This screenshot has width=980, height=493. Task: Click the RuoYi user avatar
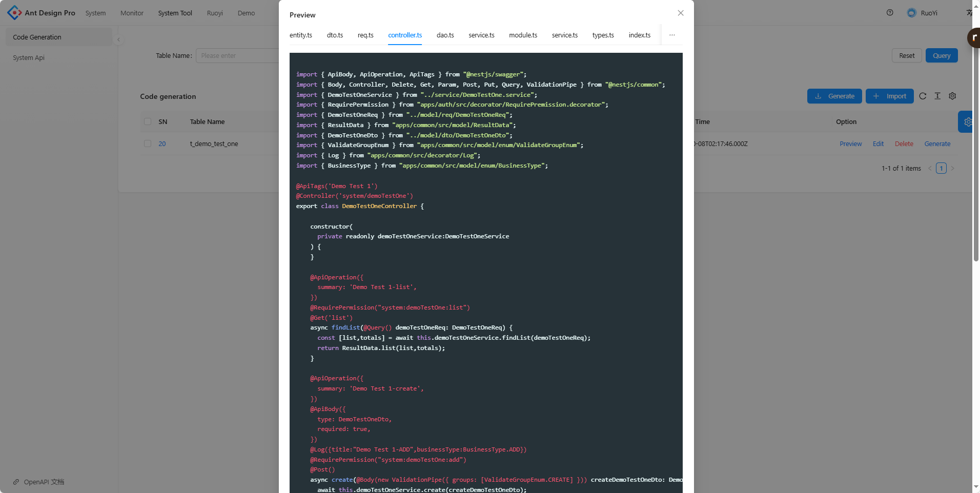pos(911,13)
